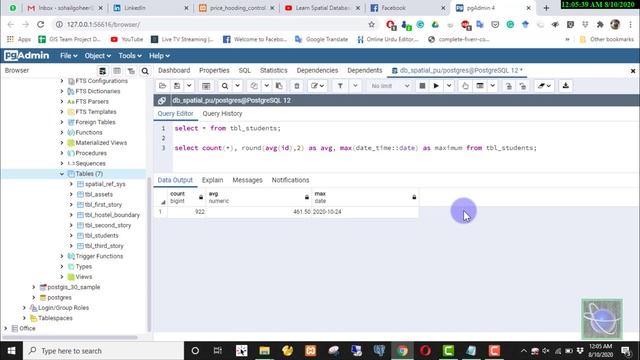Viewport: 640px width, 360px height.
Task: Switch to the Statistics tab
Action: coord(273,71)
